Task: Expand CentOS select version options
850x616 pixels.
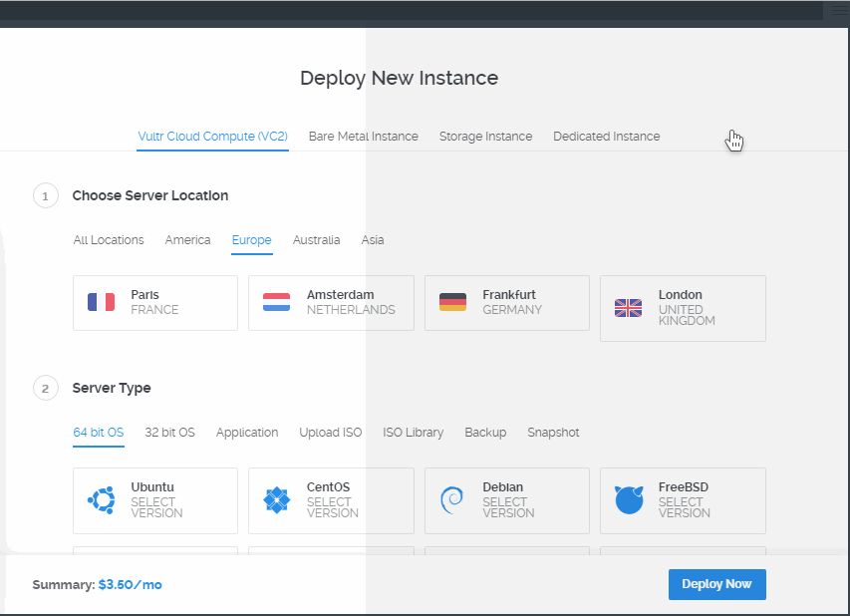Action: coord(331,500)
